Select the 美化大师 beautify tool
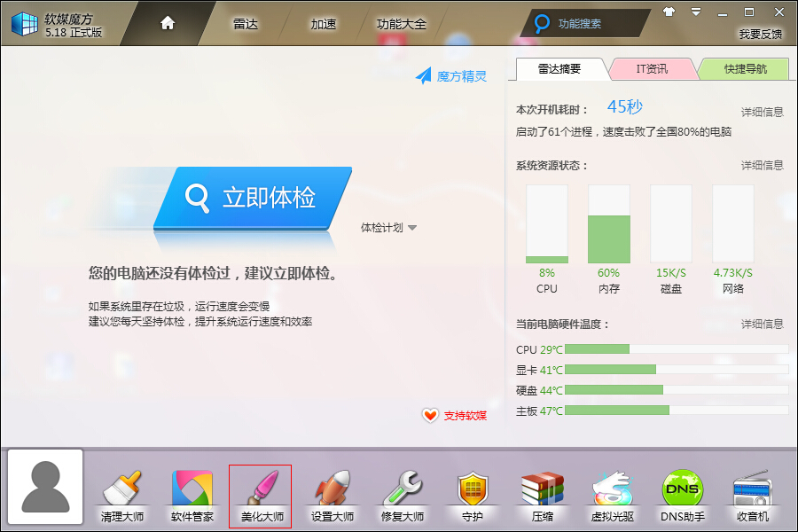The height and width of the screenshot is (532, 798). click(x=259, y=489)
